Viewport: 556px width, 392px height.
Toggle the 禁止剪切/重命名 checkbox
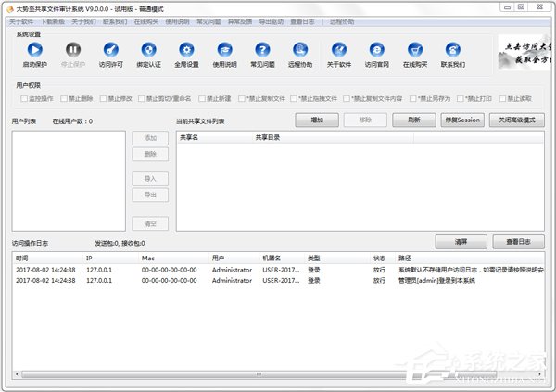[142, 98]
